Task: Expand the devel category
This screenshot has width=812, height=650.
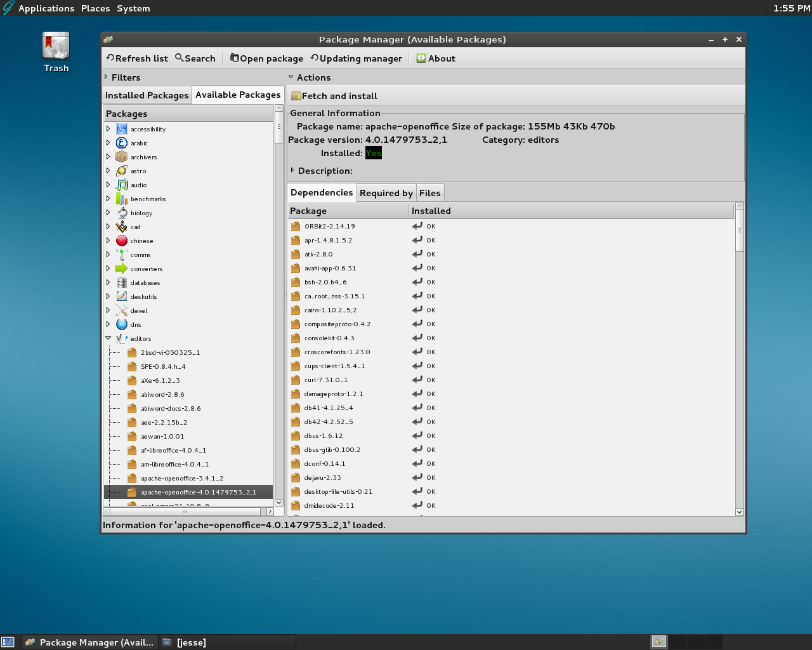Action: click(108, 310)
